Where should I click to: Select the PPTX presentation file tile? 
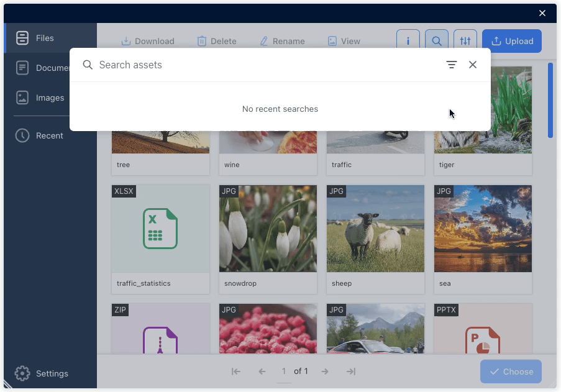[483, 329]
